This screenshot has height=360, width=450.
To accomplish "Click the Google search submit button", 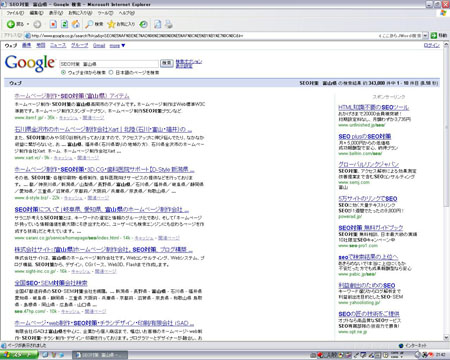I will [x=167, y=63].
